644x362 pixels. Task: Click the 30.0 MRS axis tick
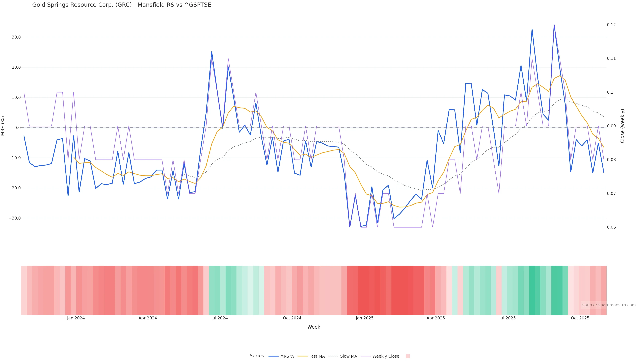pyautogui.click(x=16, y=37)
